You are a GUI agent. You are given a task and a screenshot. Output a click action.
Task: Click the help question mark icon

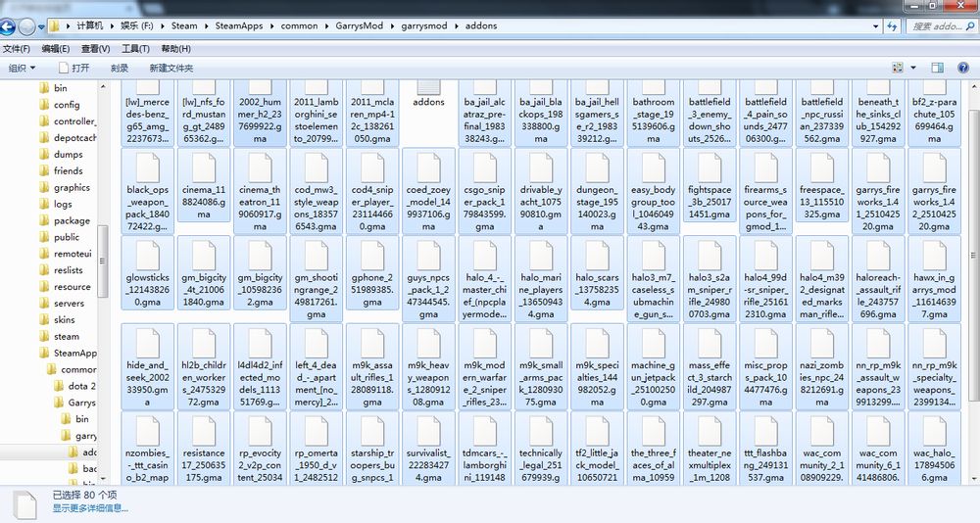pyautogui.click(x=963, y=68)
